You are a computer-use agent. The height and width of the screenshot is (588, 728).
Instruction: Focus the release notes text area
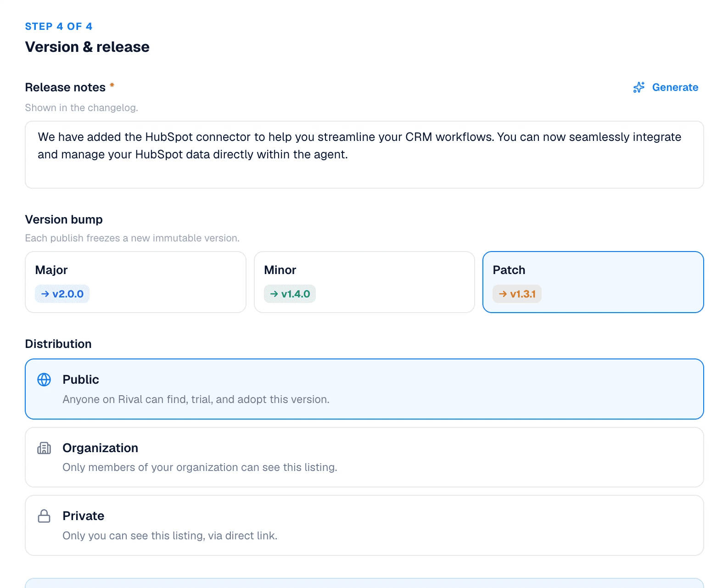[x=364, y=155]
